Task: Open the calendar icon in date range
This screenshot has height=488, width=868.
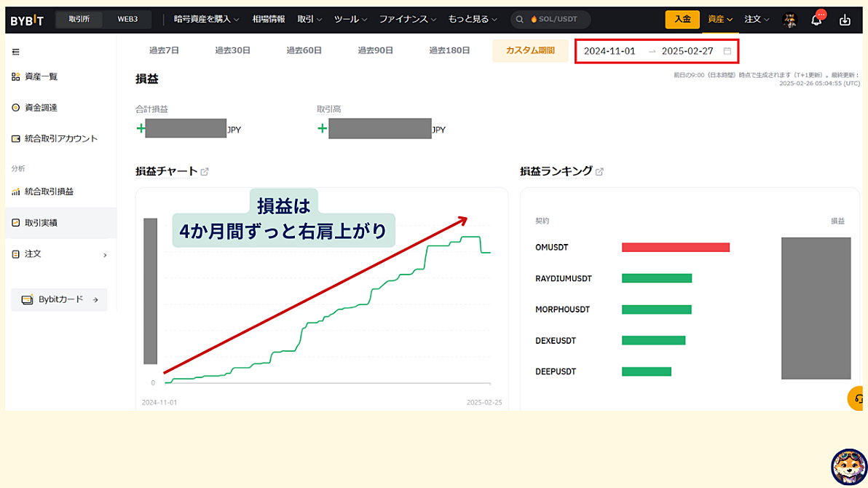Action: coord(727,51)
